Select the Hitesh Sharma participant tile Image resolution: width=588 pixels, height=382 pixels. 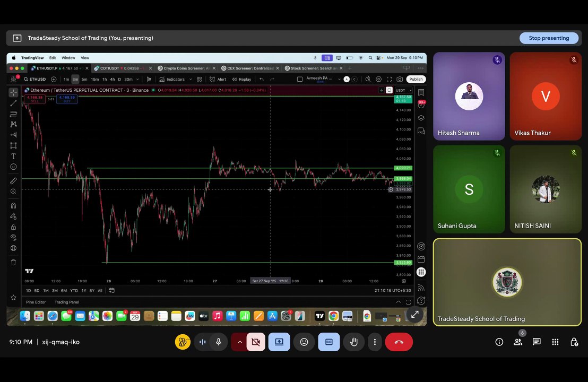coord(469,97)
